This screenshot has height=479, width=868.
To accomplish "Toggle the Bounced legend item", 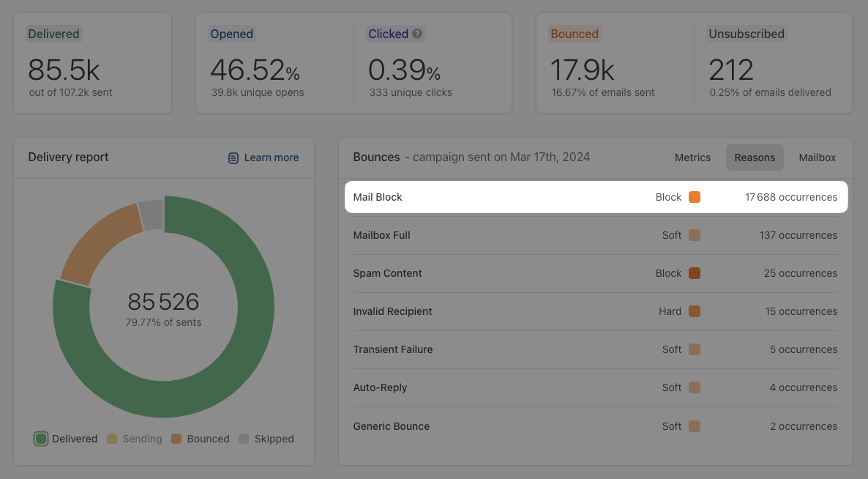I will pyautogui.click(x=201, y=439).
